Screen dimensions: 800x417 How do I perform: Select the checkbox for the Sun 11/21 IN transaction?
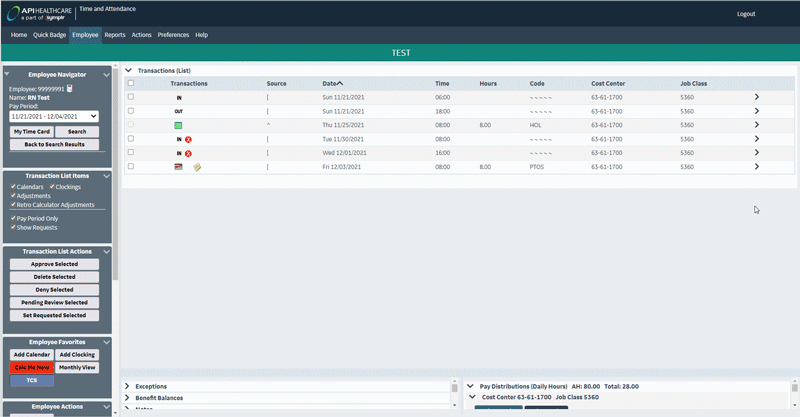131,97
